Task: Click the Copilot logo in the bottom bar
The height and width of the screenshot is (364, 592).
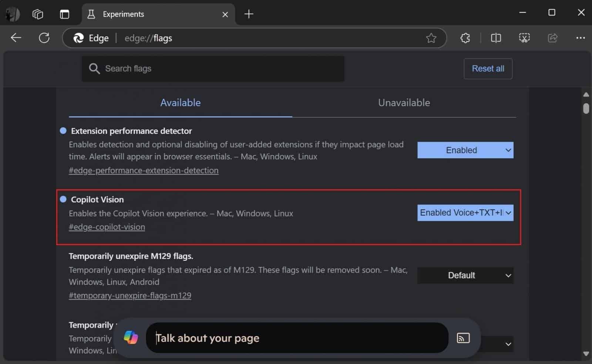Action: pos(131,337)
